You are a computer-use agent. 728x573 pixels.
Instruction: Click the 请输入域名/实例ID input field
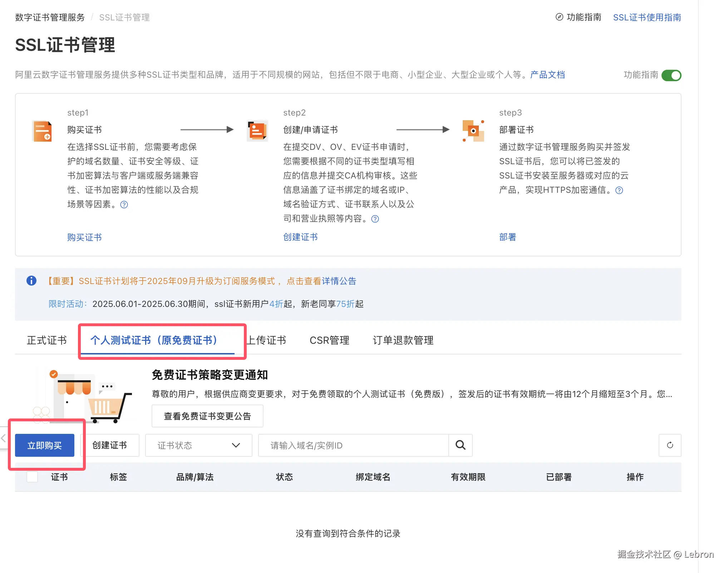click(x=353, y=445)
